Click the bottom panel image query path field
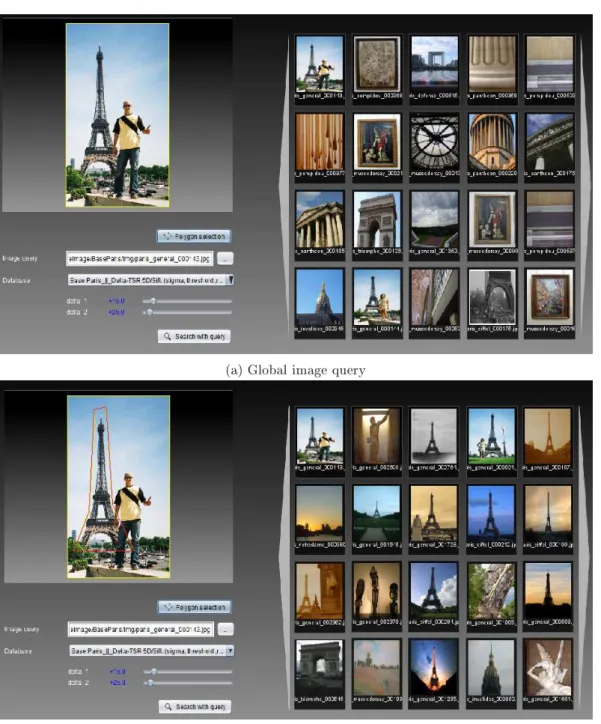 (x=141, y=629)
